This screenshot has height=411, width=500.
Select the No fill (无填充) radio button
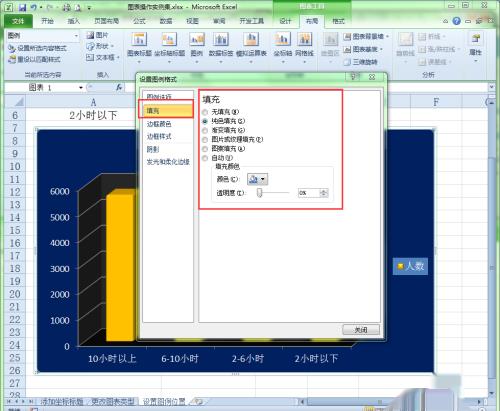point(205,112)
